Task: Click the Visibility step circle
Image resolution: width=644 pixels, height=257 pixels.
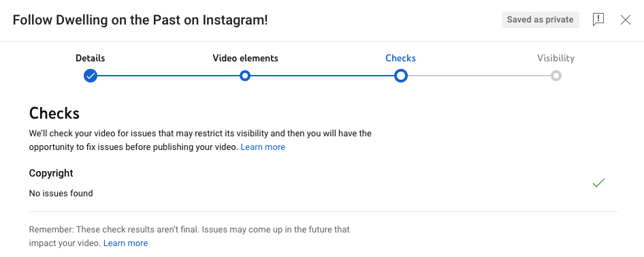Action: (556, 76)
